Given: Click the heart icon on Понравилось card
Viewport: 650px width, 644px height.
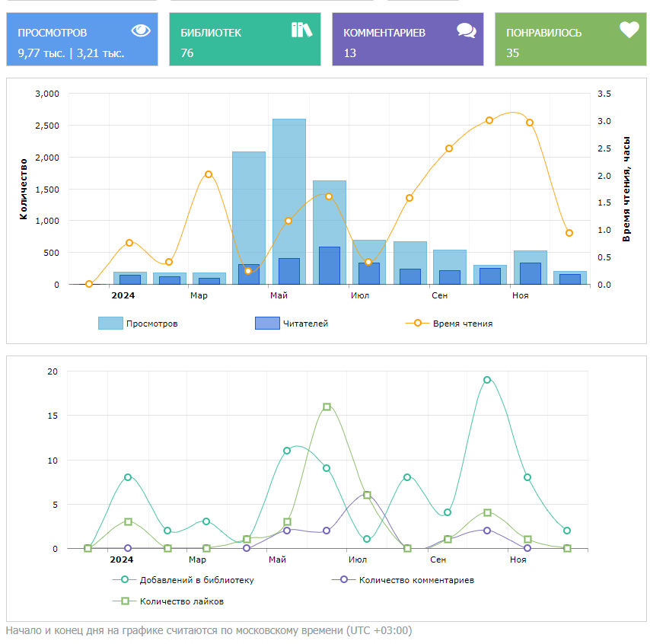Looking at the screenshot, I should [x=629, y=30].
